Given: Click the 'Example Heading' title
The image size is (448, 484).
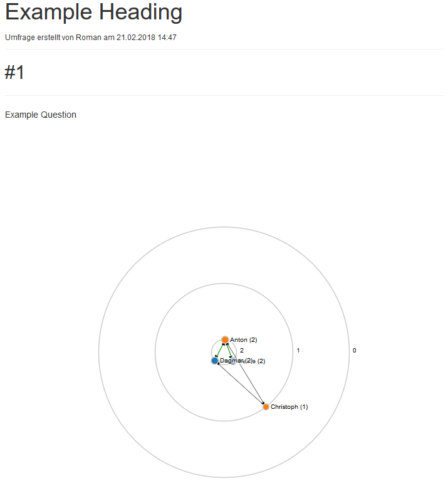Looking at the screenshot, I should pyautogui.click(x=93, y=13).
